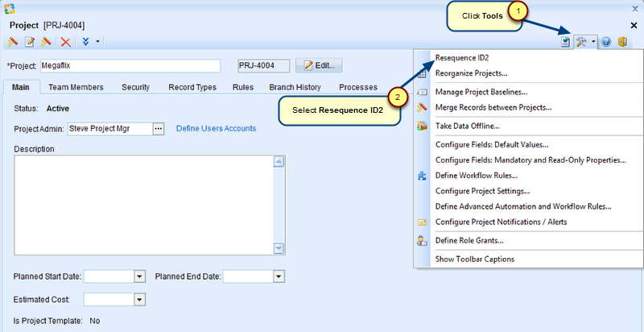Click the red X delete icon
This screenshot has height=332, width=644.
[x=66, y=42]
